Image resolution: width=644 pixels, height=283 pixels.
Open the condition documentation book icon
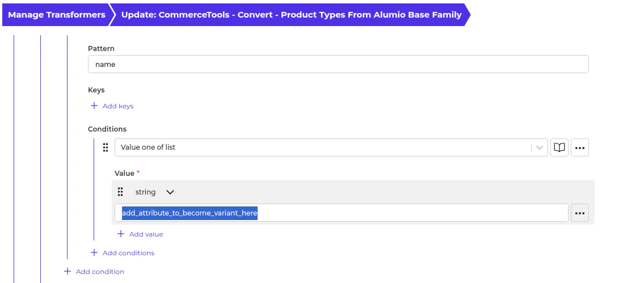[x=559, y=147]
